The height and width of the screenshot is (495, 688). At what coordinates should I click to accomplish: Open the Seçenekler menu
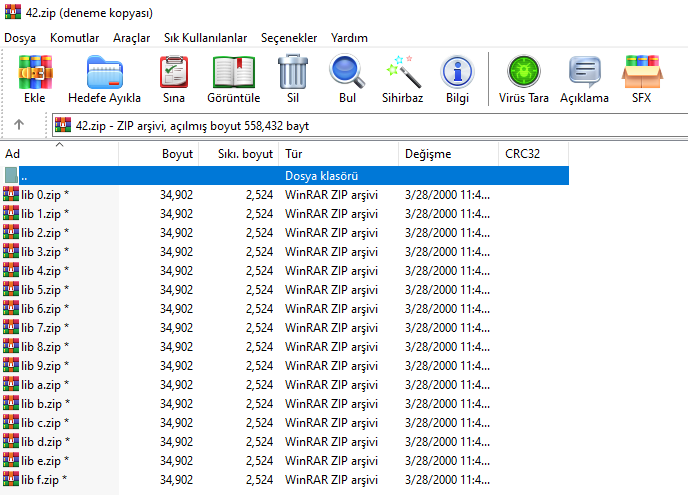[x=288, y=38]
